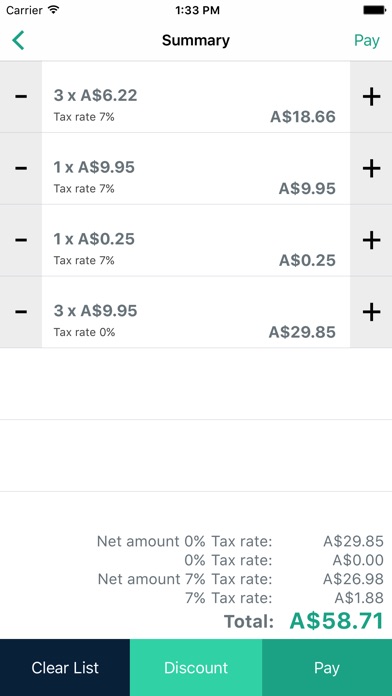The width and height of the screenshot is (392, 696).
Task: Tap the battery icon in status bar
Action: tap(375, 10)
